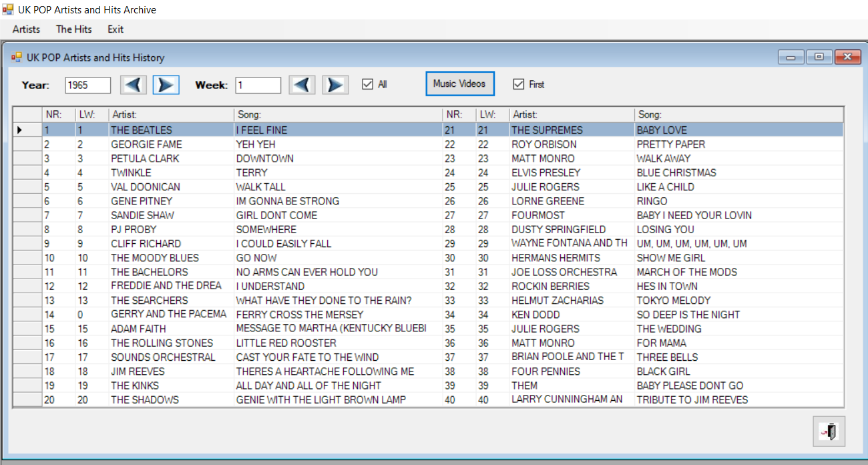Image resolution: width=868 pixels, height=465 pixels.
Task: Click the right LW column header
Action: [493, 115]
